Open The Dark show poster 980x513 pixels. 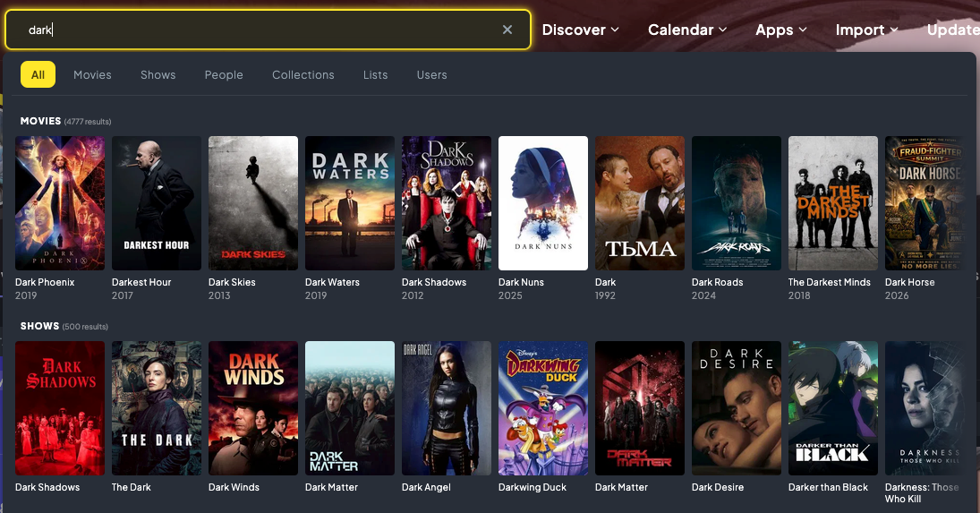[157, 408]
